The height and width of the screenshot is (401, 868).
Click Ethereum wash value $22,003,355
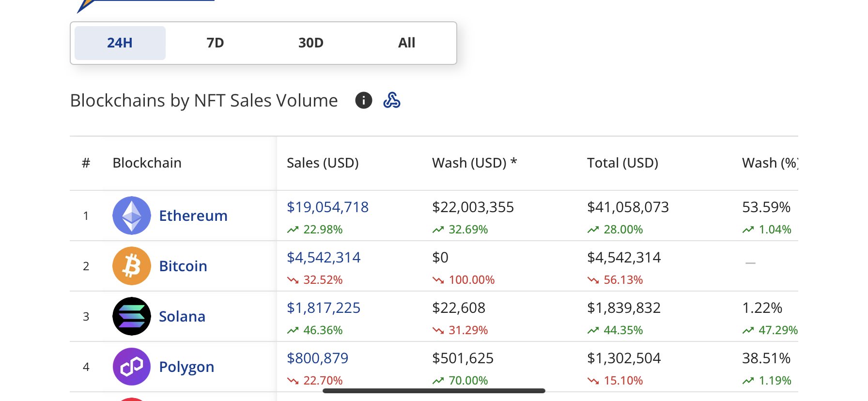pos(473,207)
